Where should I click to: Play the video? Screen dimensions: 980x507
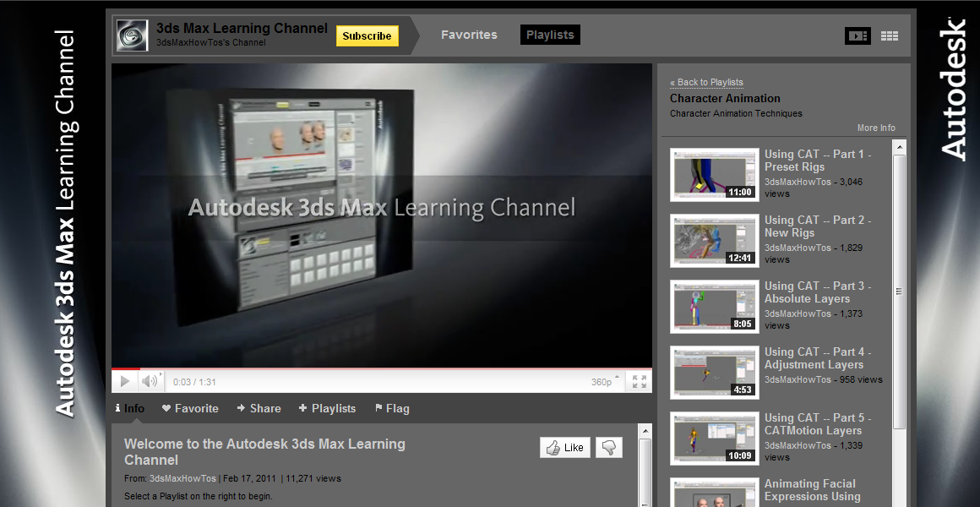(124, 381)
